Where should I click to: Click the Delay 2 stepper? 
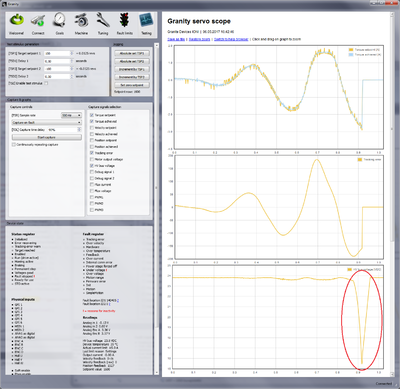click(72, 76)
